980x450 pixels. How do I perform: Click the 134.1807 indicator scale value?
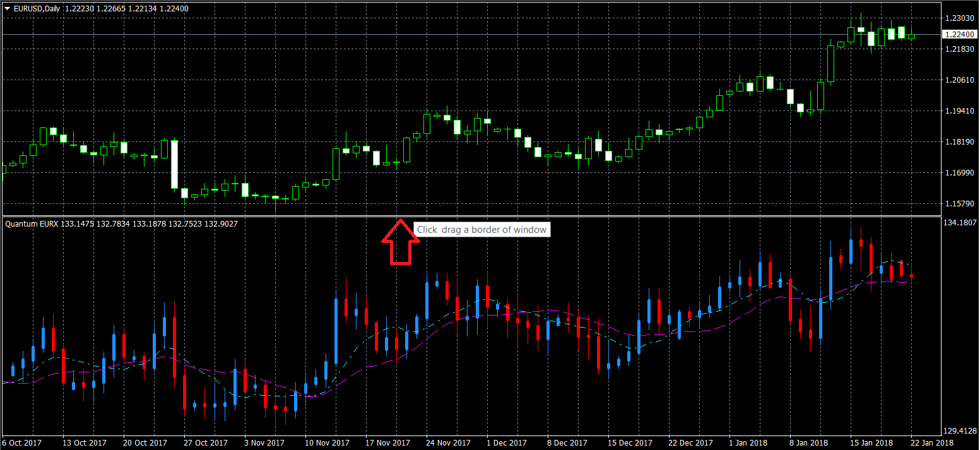coord(959,223)
